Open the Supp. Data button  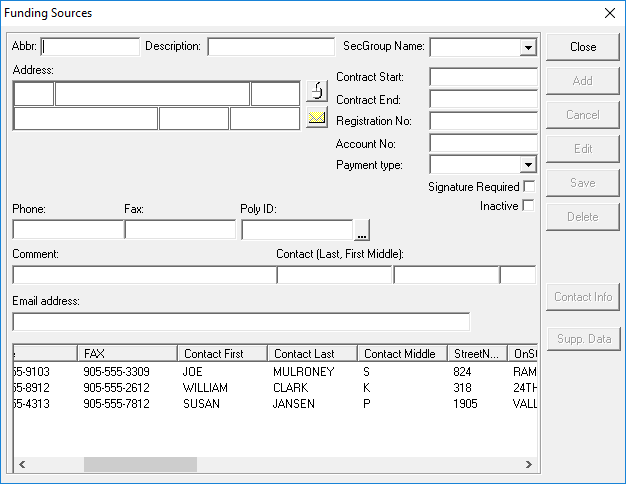click(584, 339)
